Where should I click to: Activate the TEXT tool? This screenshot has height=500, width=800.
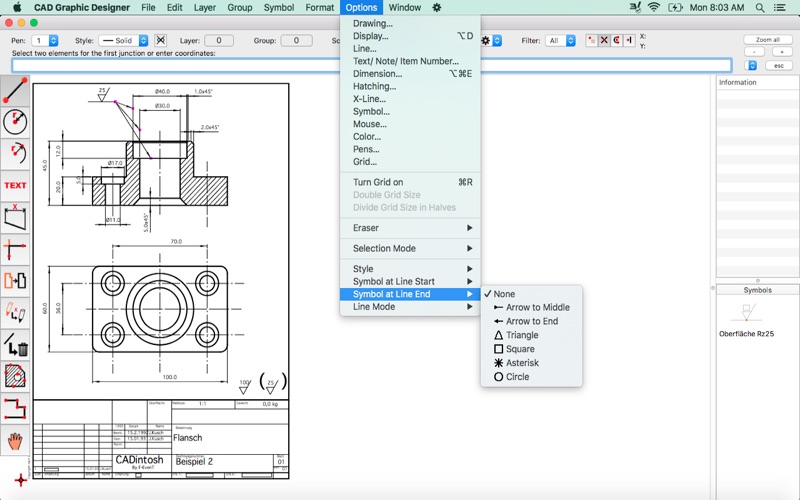point(15,185)
